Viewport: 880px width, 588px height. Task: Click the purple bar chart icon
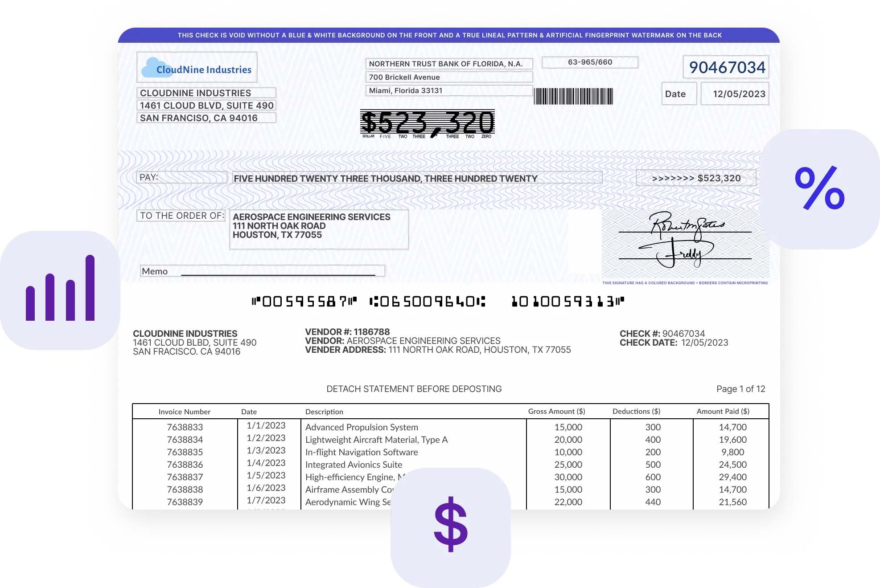(60, 289)
